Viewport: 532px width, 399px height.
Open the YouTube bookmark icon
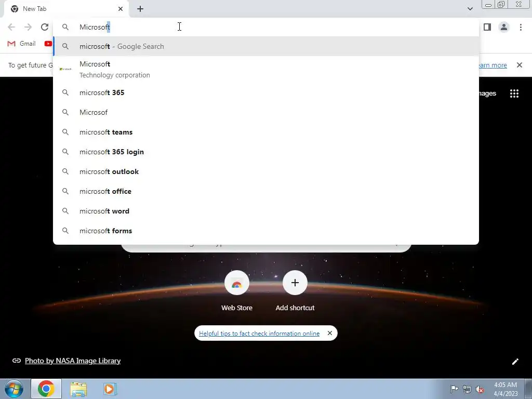(48, 44)
